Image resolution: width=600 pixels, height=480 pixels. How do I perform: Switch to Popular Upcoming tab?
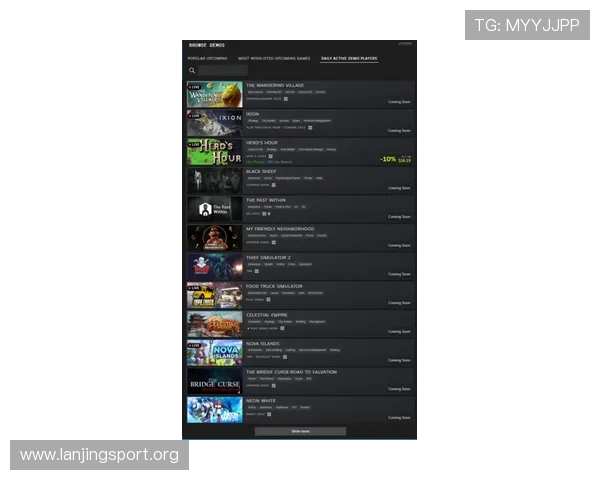[x=207, y=59]
